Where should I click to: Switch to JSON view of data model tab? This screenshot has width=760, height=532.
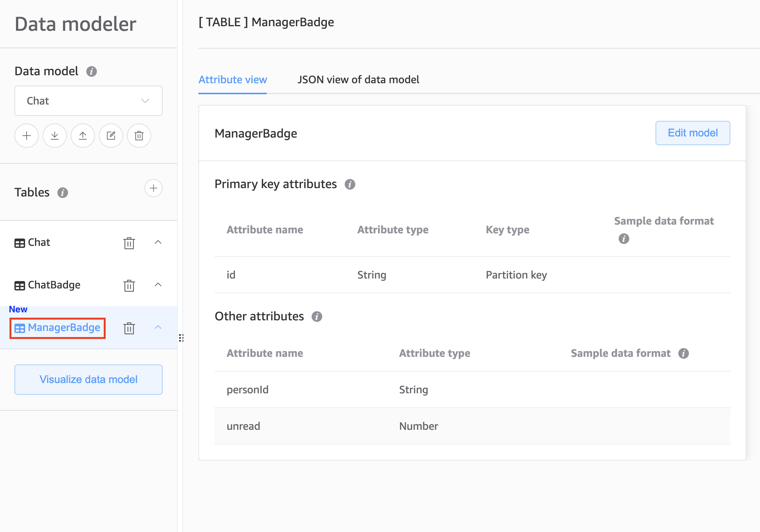(x=358, y=79)
